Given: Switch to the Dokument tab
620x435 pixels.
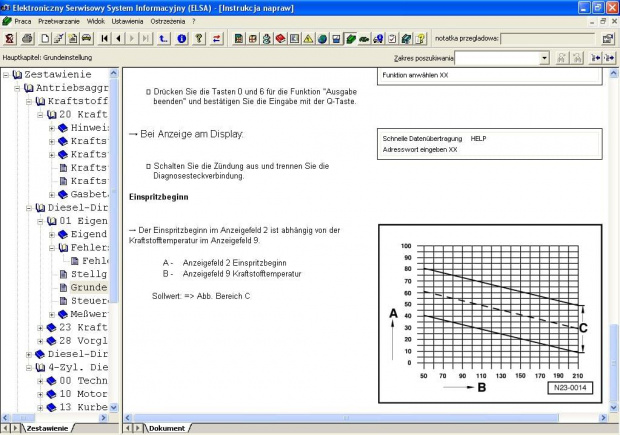Looking at the screenshot, I should tap(167, 428).
